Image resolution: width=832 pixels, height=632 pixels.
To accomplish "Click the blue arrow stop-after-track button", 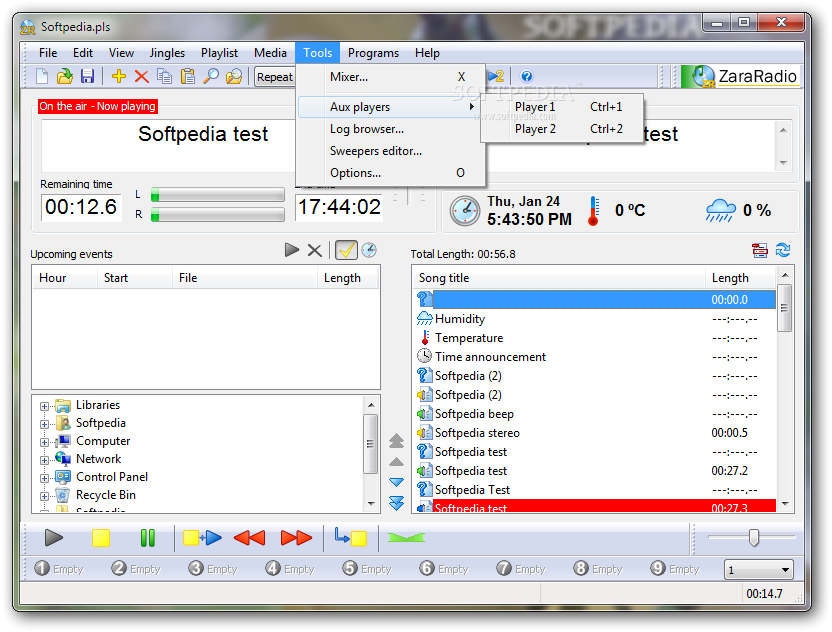I will [351, 538].
